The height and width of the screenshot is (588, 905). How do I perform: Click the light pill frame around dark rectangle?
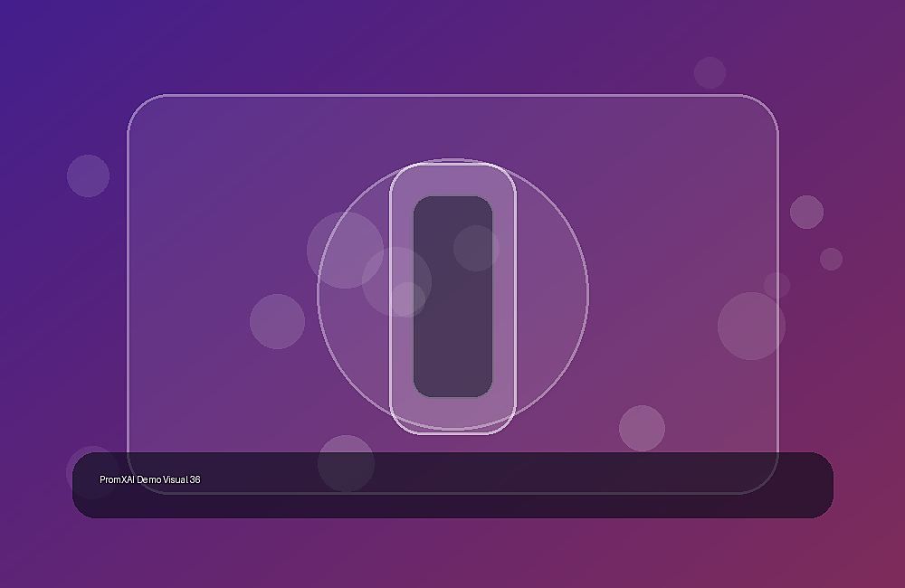[x=453, y=299]
